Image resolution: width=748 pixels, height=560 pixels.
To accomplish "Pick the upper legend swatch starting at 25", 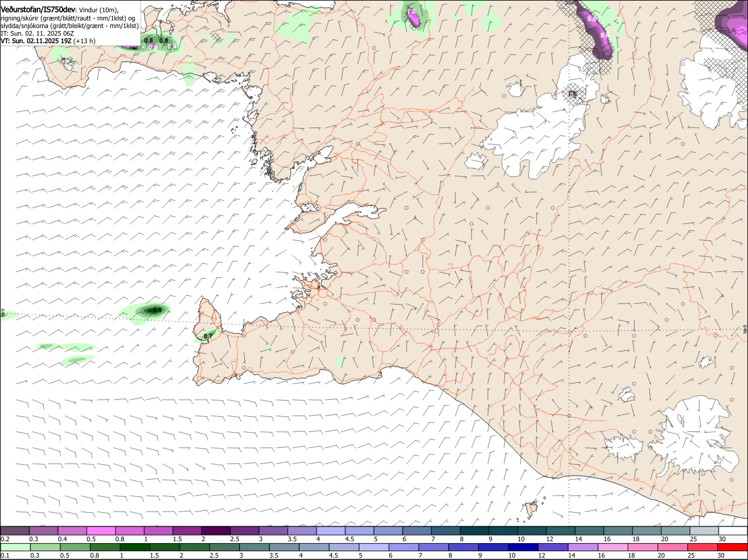I will [x=705, y=531].
